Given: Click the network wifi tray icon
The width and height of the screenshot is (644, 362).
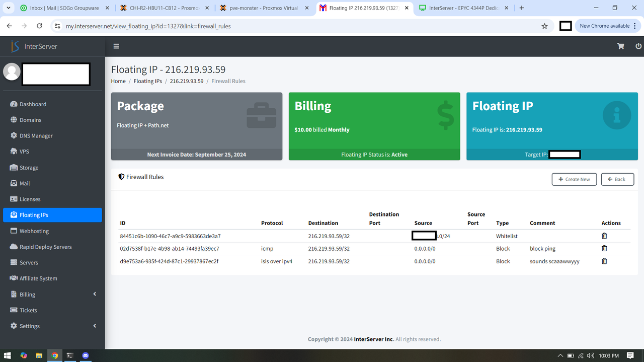Looking at the screenshot, I should 581,355.
